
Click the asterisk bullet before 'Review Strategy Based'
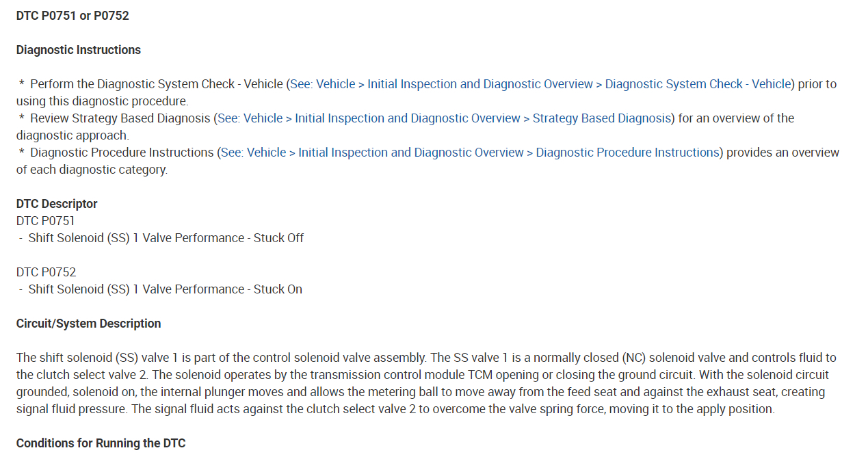[x=22, y=118]
